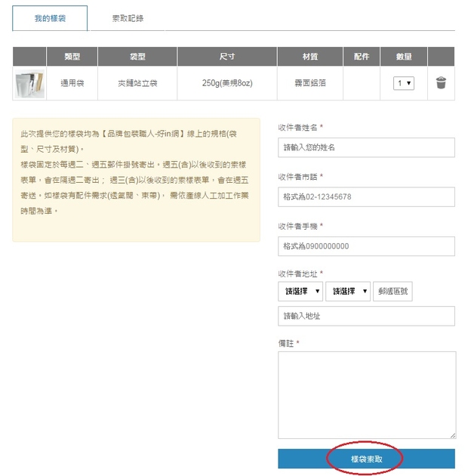This screenshot has height=476, width=468.
Task: Open the 索取記錄 tab
Action: pyautogui.click(x=127, y=18)
